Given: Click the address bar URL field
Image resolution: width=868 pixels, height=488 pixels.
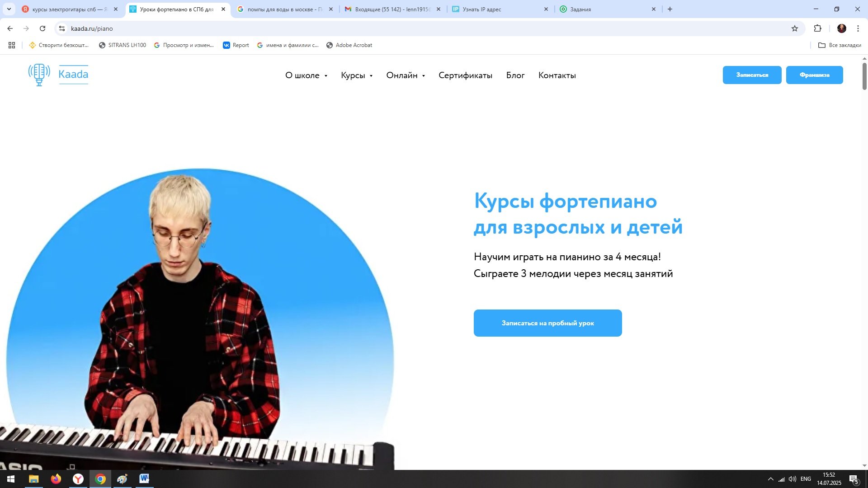Looking at the screenshot, I should pos(425,28).
